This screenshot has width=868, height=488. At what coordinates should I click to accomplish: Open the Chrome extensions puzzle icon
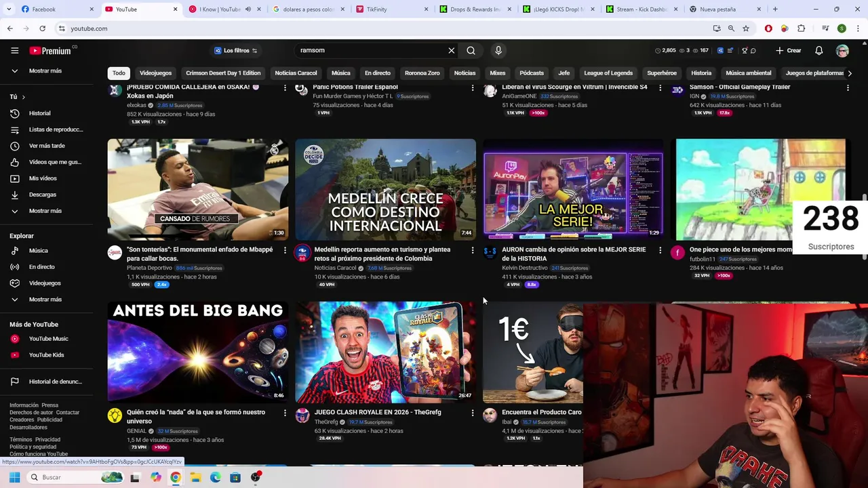pos(801,28)
